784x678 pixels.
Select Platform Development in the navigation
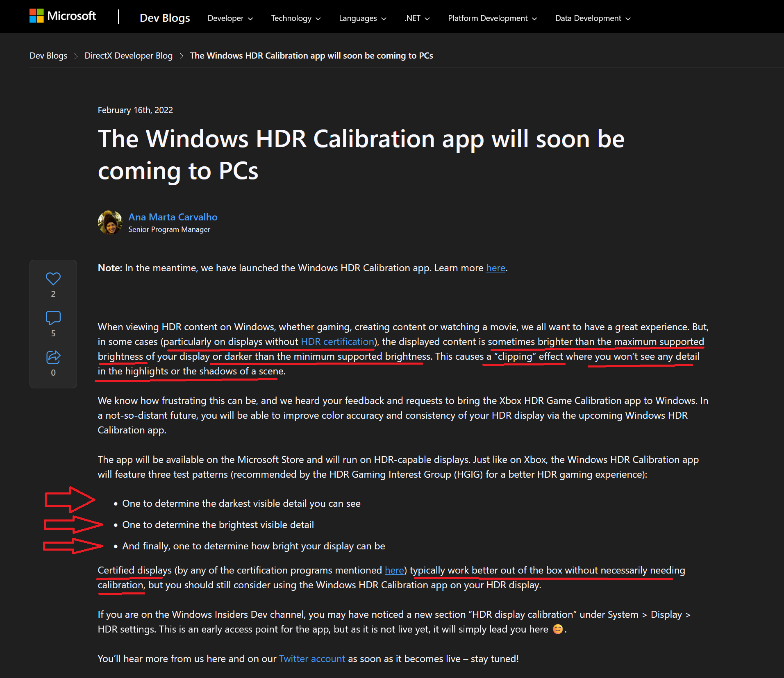[x=491, y=18]
